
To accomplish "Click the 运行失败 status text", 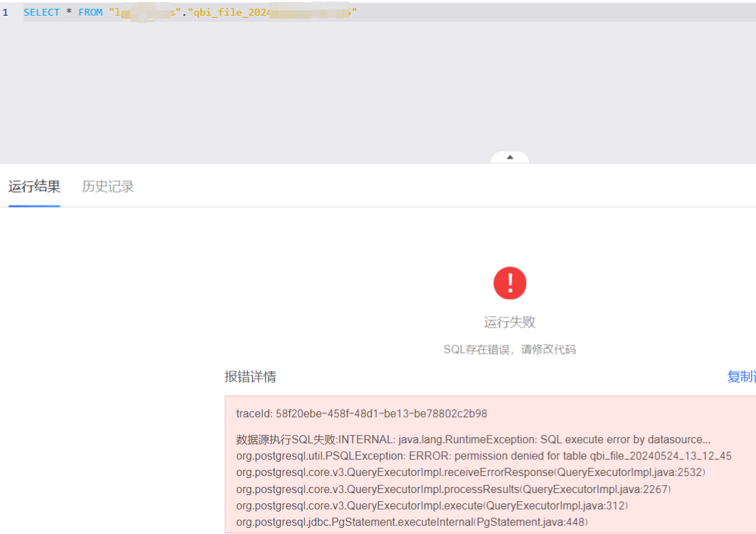I will pyautogui.click(x=509, y=322).
